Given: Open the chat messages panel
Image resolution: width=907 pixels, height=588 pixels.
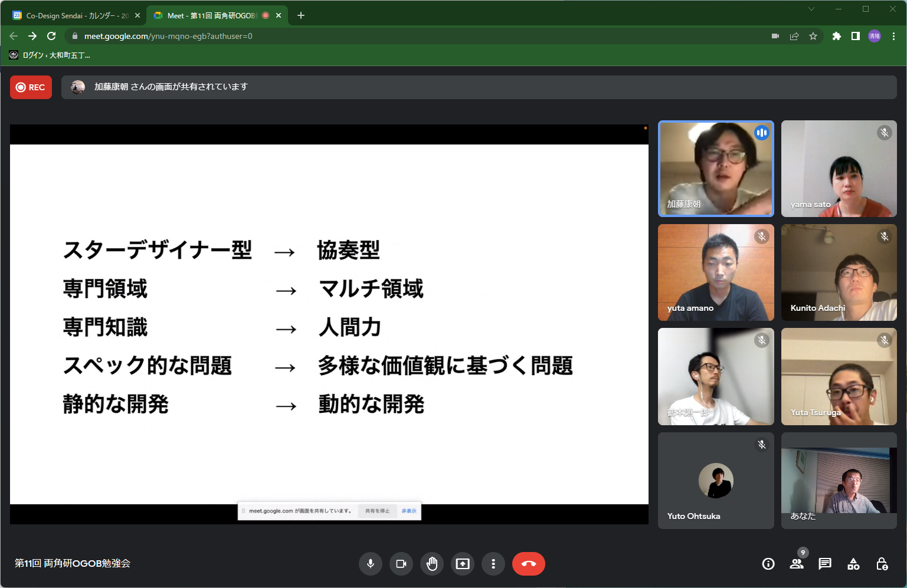Looking at the screenshot, I should (x=825, y=564).
